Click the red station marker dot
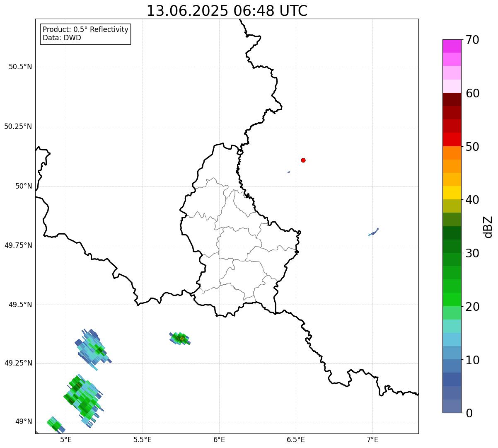The width and height of the screenshot is (498, 448). tap(303, 160)
